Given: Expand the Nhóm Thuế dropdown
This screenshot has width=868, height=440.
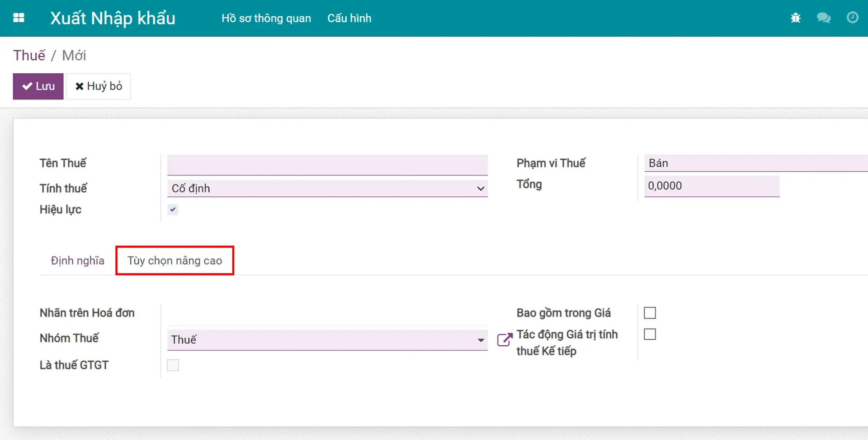Looking at the screenshot, I should point(327,340).
